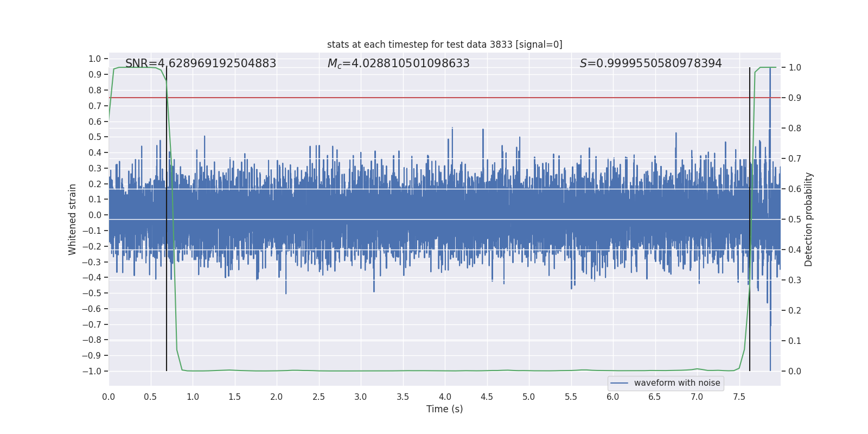
Task: Select the S=0.9999550580978394 annotation
Action: (651, 63)
